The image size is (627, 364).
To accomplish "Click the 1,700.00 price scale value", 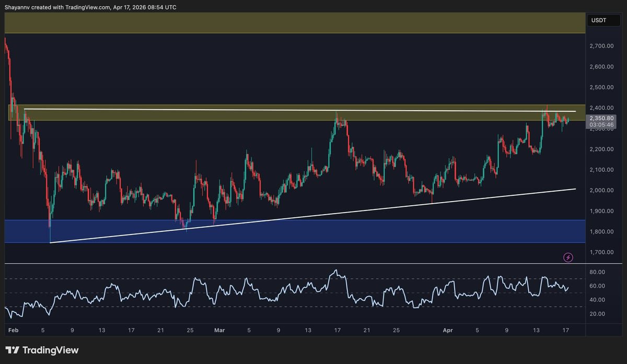I will [601, 252].
